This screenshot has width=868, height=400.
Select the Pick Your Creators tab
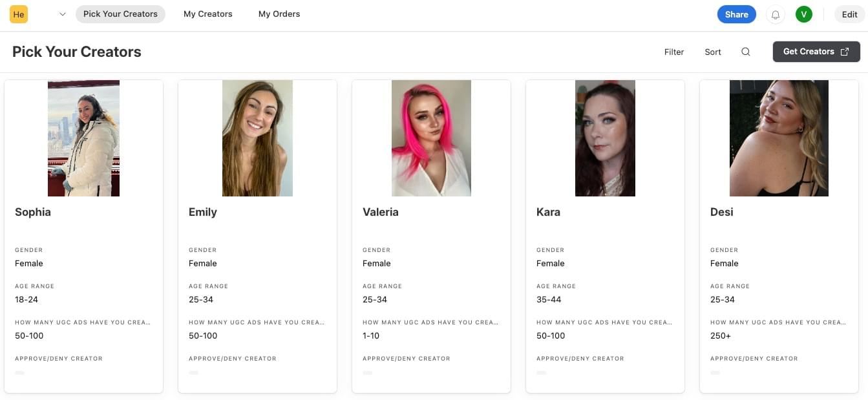click(120, 14)
